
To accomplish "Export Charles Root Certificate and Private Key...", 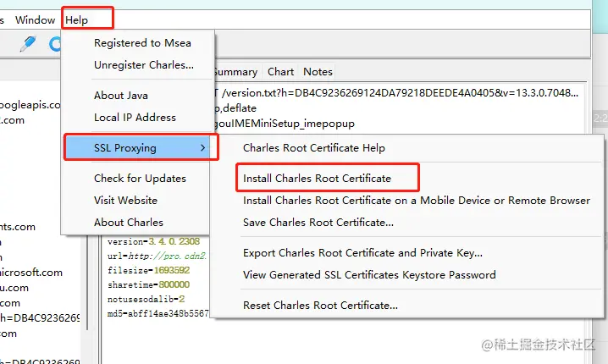I will coord(363,253).
